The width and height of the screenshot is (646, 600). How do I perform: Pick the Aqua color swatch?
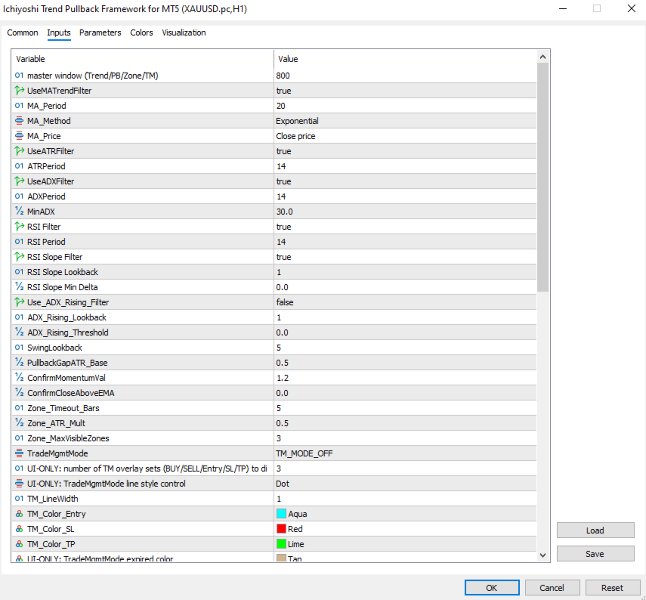tap(281, 514)
